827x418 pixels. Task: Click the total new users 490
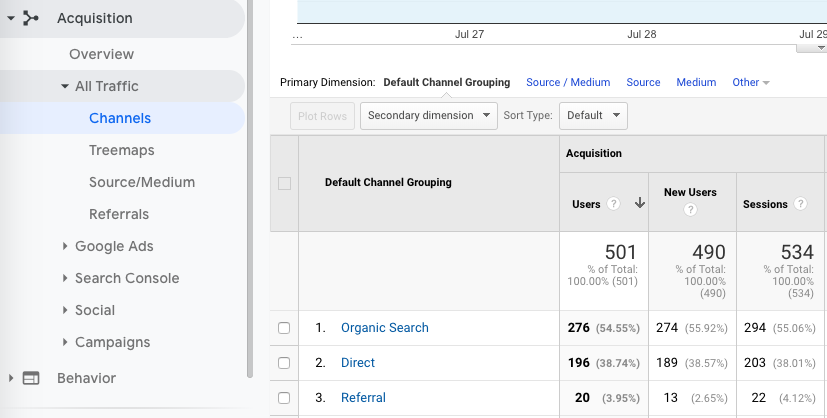tap(709, 252)
